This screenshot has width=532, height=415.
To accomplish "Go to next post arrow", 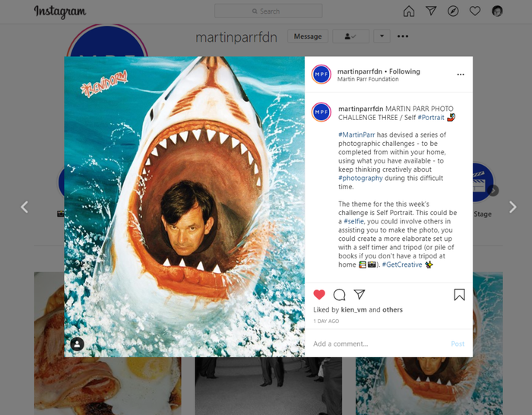I will click(512, 207).
